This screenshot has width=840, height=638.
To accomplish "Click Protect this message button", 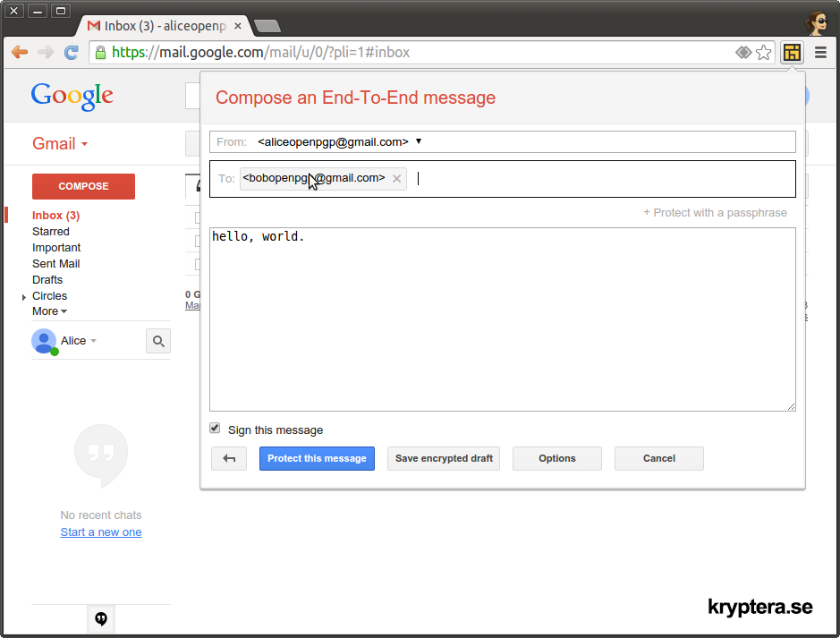I will (317, 458).
